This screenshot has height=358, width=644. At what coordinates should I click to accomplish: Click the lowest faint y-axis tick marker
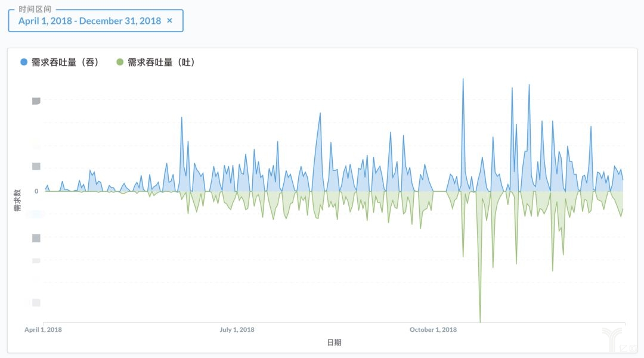point(36,303)
